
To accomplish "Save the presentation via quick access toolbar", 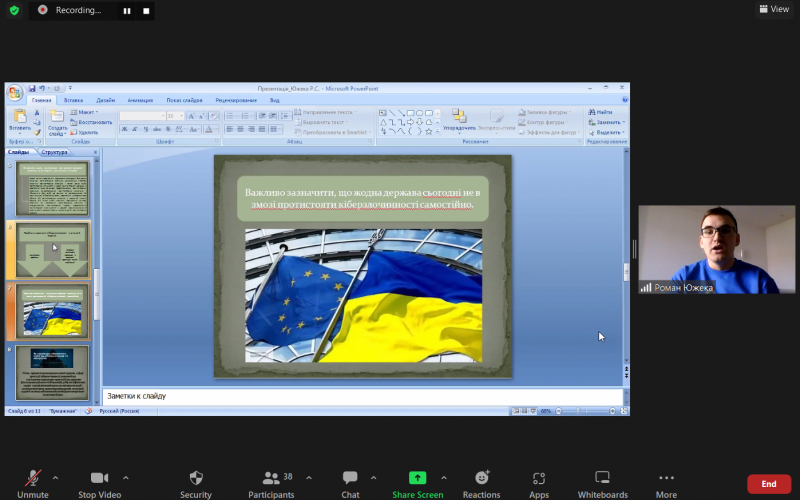I will 32,88.
